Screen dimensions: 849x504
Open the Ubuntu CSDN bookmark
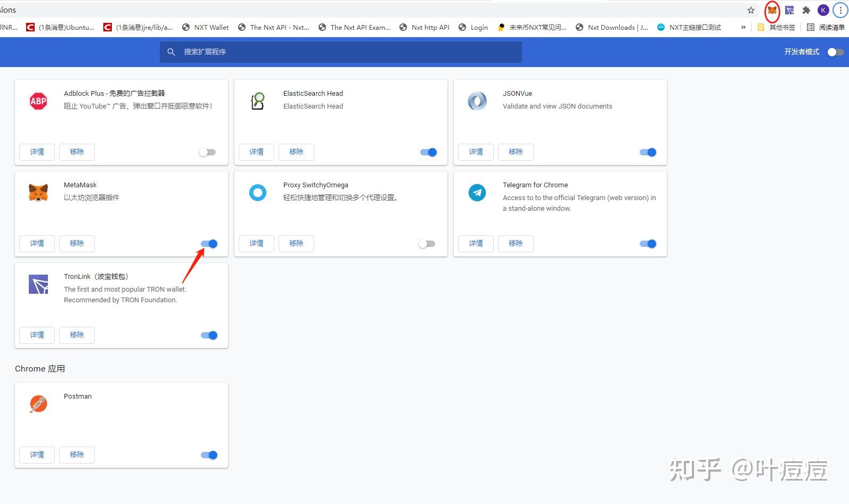pos(60,27)
